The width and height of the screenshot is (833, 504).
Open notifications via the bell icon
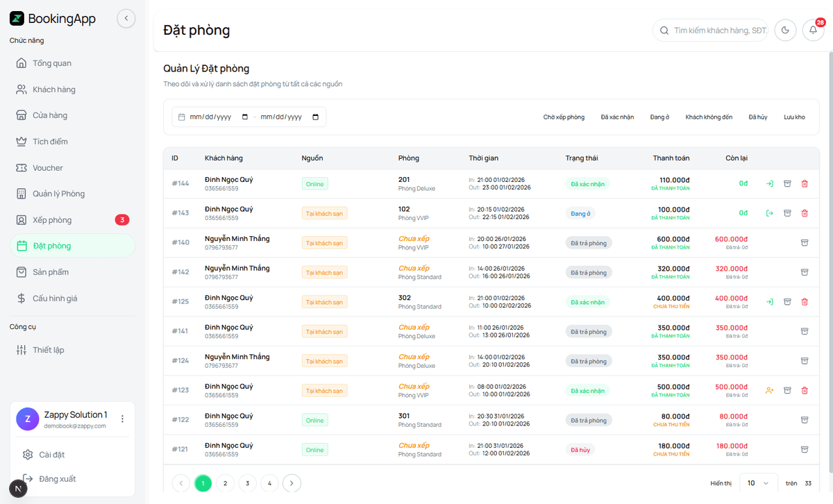[x=813, y=30]
